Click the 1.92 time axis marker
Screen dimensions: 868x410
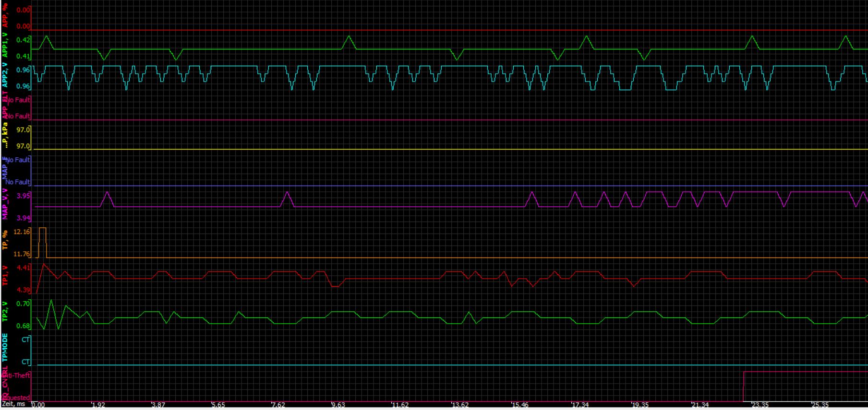click(x=98, y=405)
